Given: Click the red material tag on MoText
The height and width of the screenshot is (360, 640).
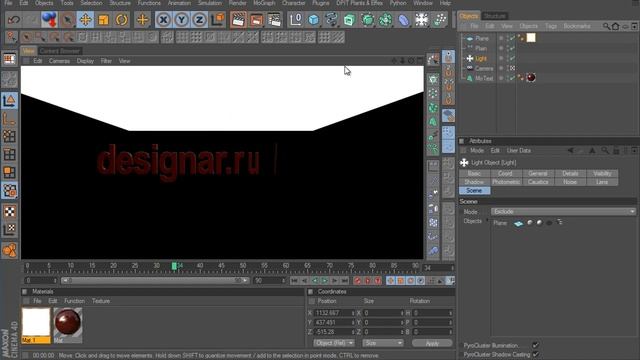Looking at the screenshot, I should [531, 78].
